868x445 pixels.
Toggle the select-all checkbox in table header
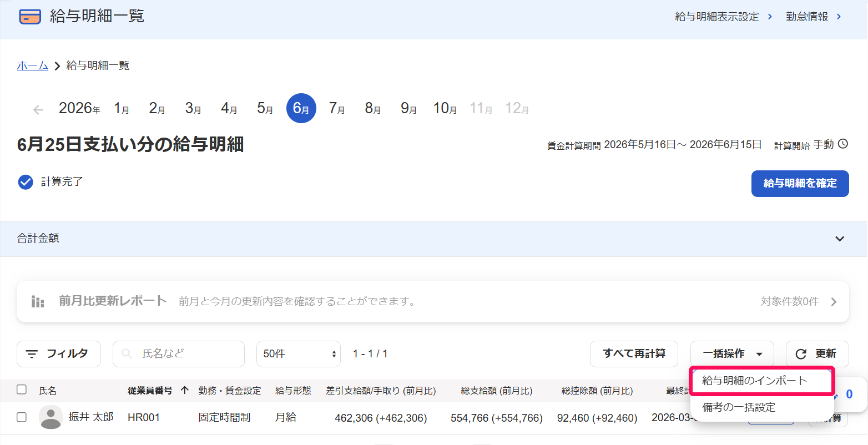click(22, 390)
